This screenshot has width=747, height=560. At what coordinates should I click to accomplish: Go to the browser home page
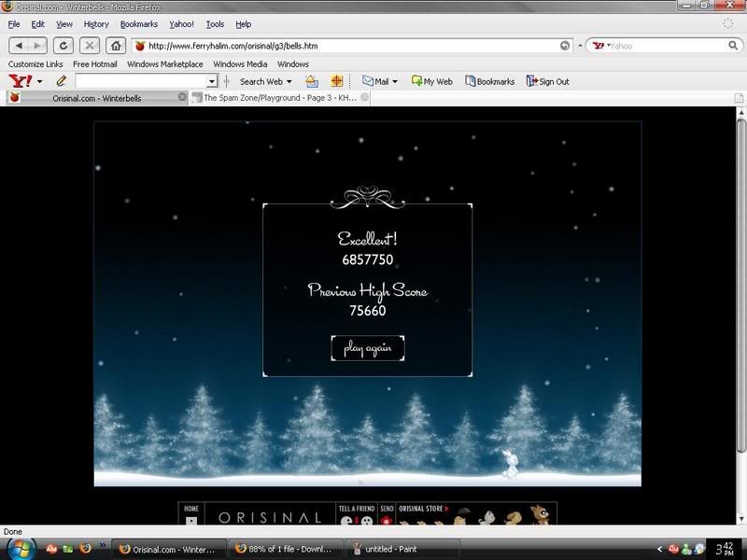click(x=116, y=46)
